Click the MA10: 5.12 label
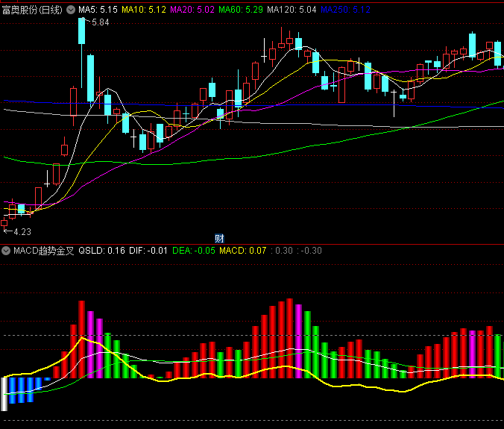 144,10
